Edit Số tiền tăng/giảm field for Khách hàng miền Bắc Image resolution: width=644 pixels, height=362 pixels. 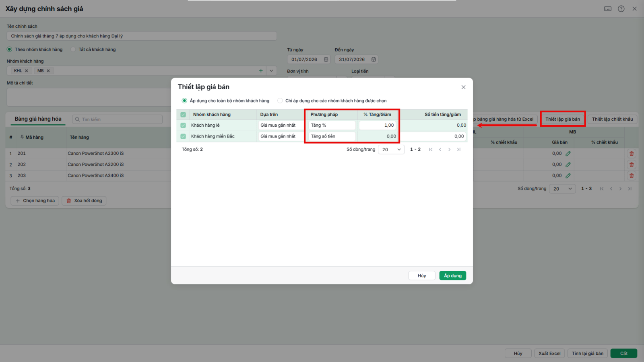pyautogui.click(x=433, y=136)
